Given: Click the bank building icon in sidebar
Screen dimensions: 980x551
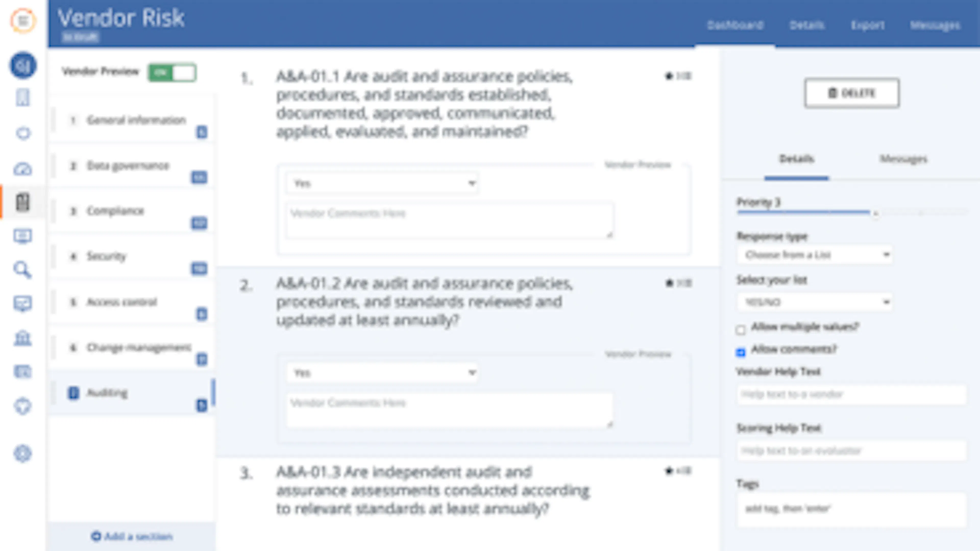Looking at the screenshot, I should pyautogui.click(x=22, y=338).
